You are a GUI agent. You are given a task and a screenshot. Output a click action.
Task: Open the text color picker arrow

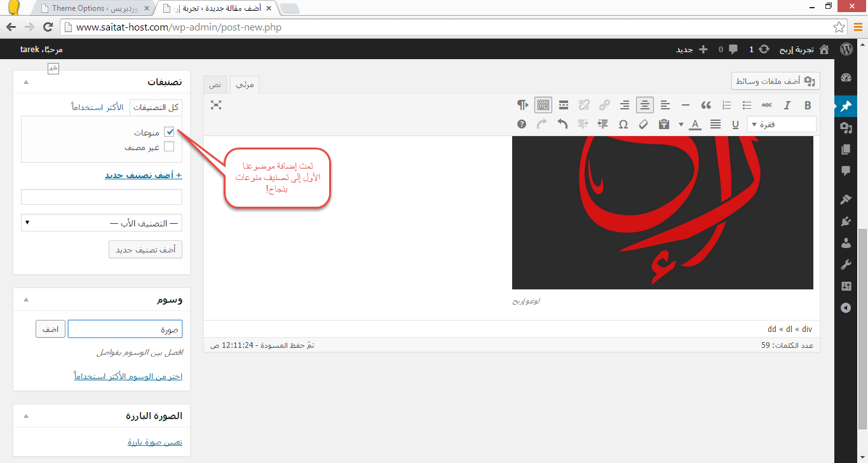coord(681,124)
